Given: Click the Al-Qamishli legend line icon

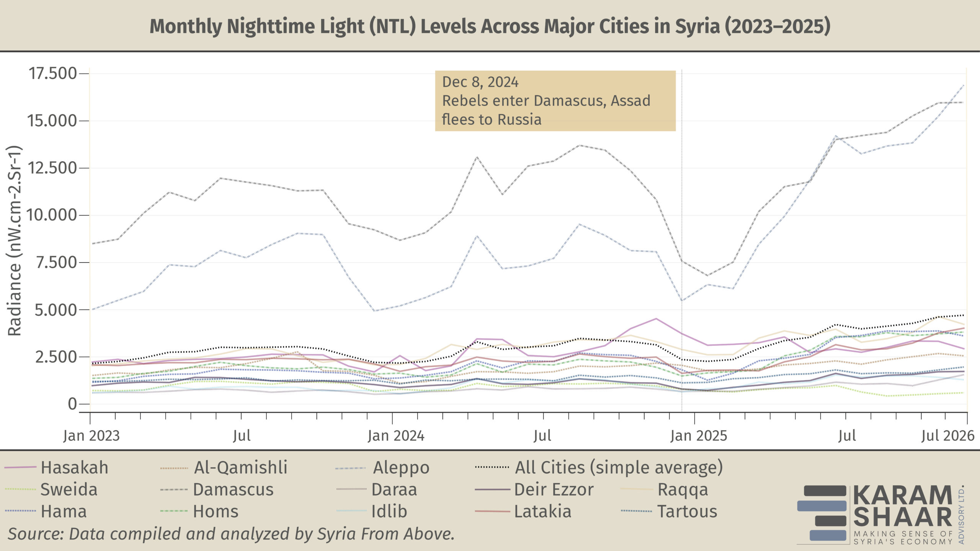Looking at the screenshot, I should tap(174, 468).
